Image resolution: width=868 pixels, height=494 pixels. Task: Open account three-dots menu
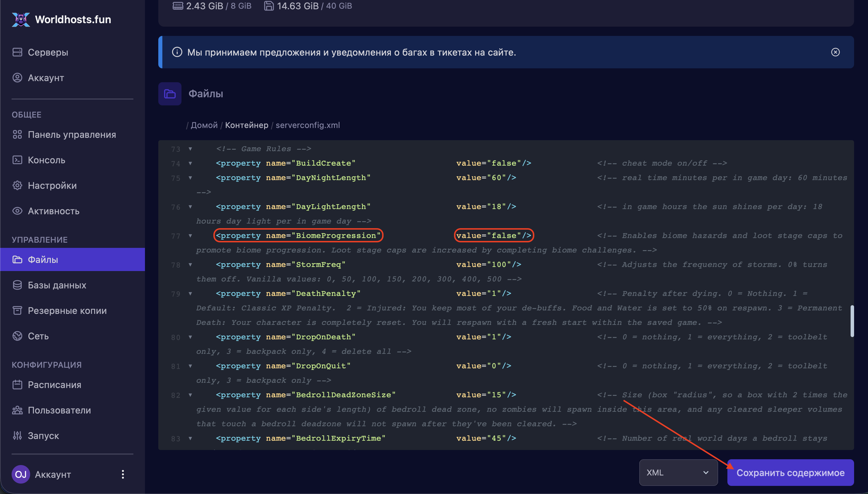pos(123,474)
